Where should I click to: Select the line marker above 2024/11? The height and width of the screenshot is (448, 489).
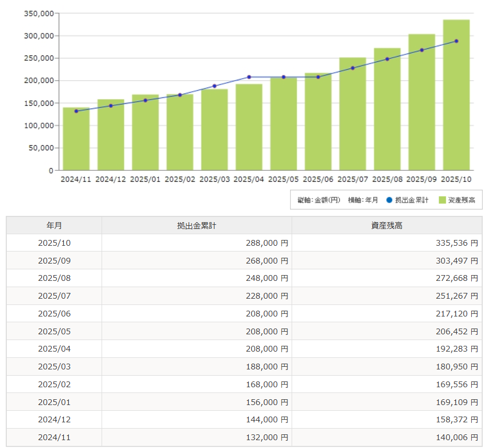coord(76,111)
